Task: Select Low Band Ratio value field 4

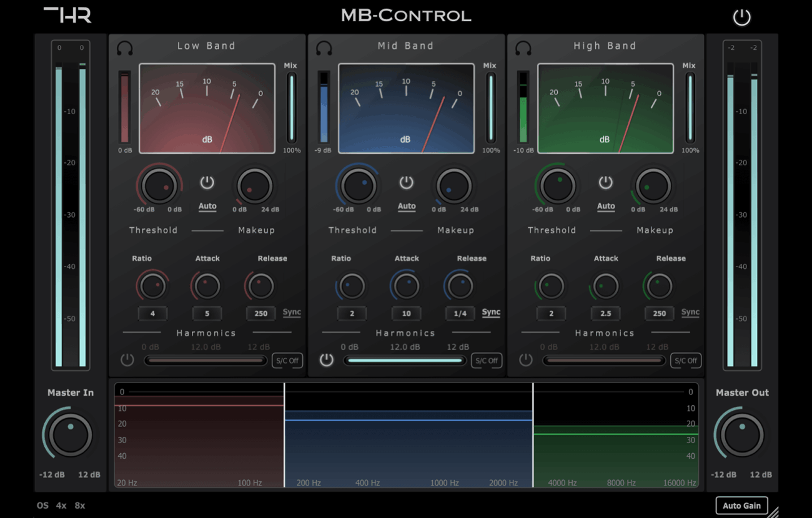Action: pyautogui.click(x=152, y=313)
